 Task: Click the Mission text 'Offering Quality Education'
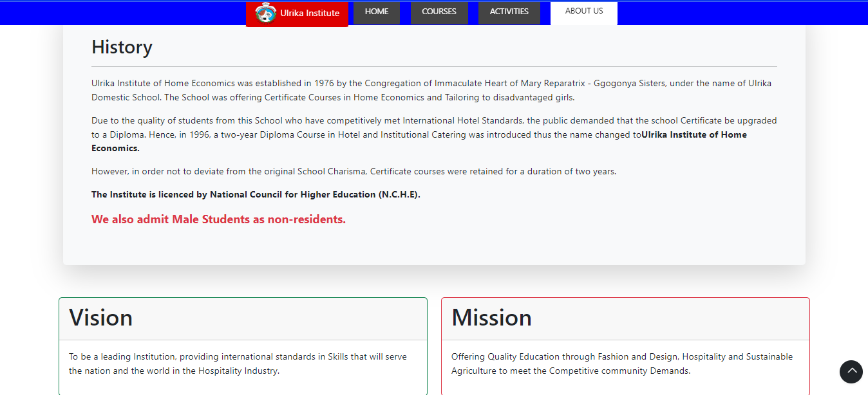[x=622, y=363]
